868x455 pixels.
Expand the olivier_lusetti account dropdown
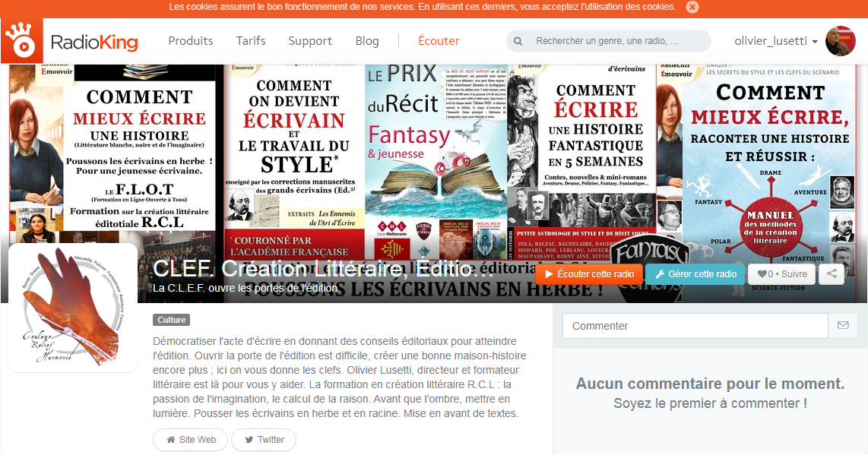coord(775,41)
